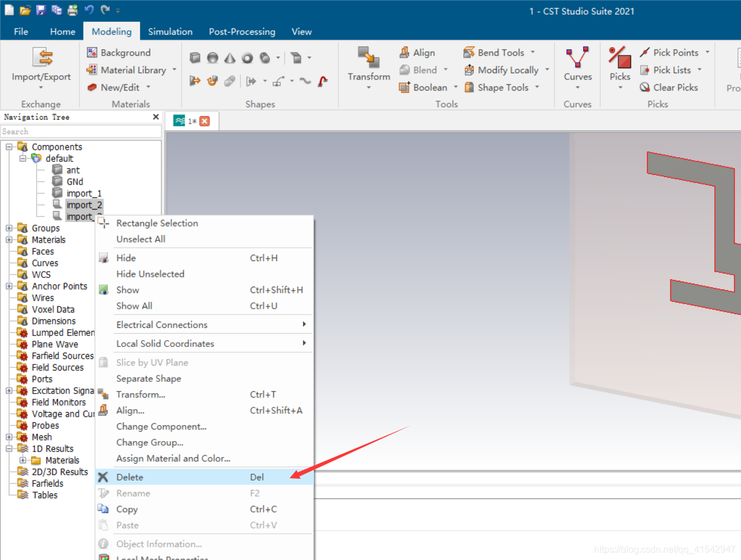
Task: Click the gray arrow sweep icon in Shapes
Action: point(251,81)
